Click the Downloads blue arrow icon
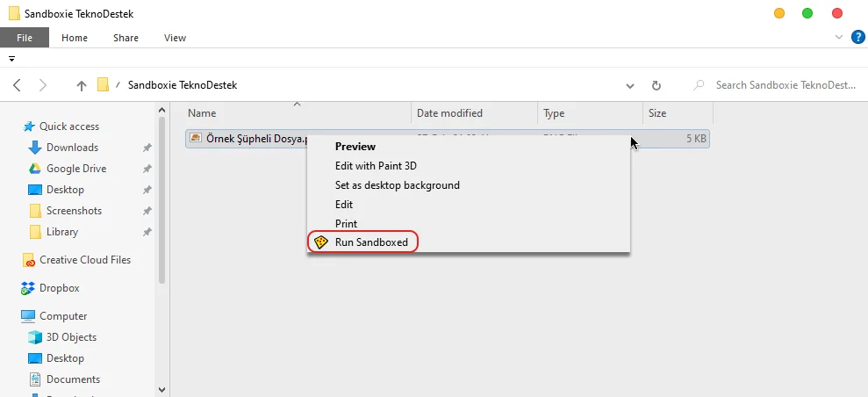The width and height of the screenshot is (868, 397). point(35,148)
